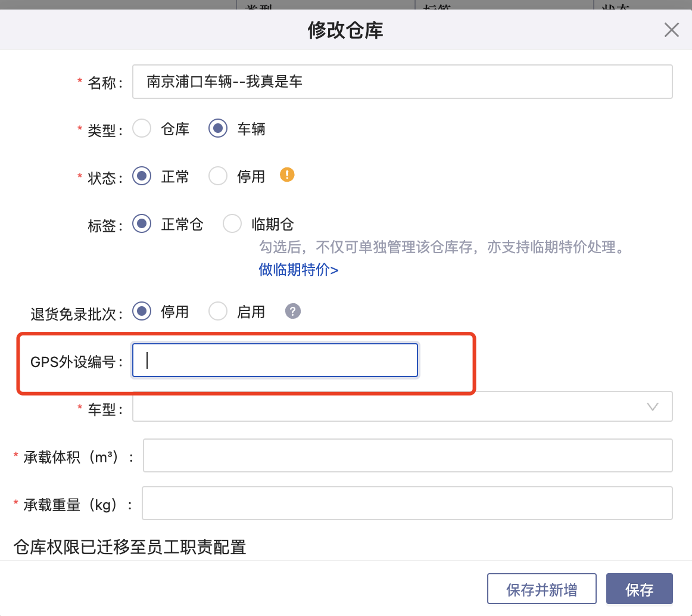This screenshot has height=616, width=692.
Task: Click the 车型 dropdown chevron arrow
Action: 652,407
